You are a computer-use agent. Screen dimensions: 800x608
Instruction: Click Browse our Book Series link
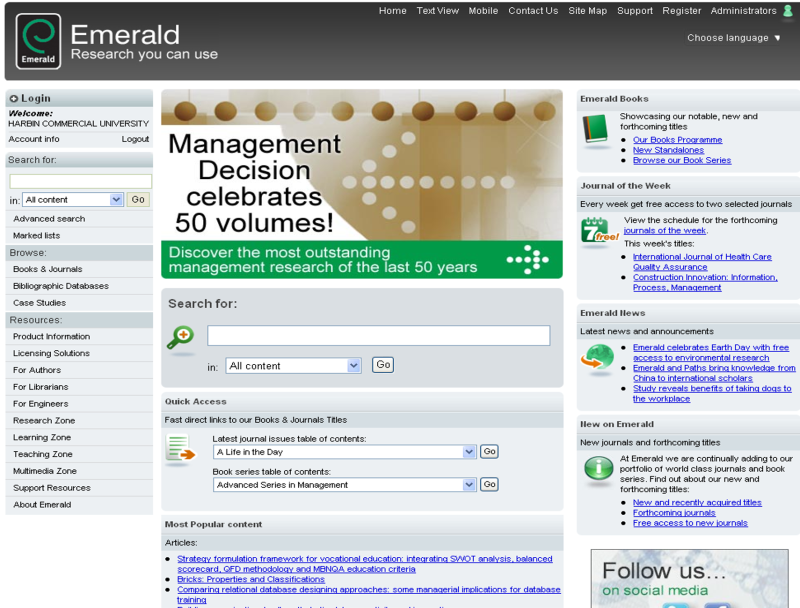pos(682,160)
